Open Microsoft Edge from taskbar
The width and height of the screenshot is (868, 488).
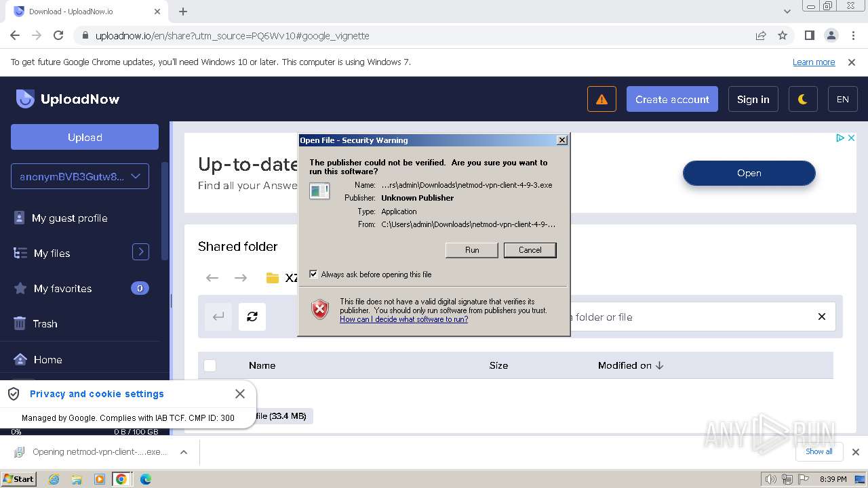point(145,479)
